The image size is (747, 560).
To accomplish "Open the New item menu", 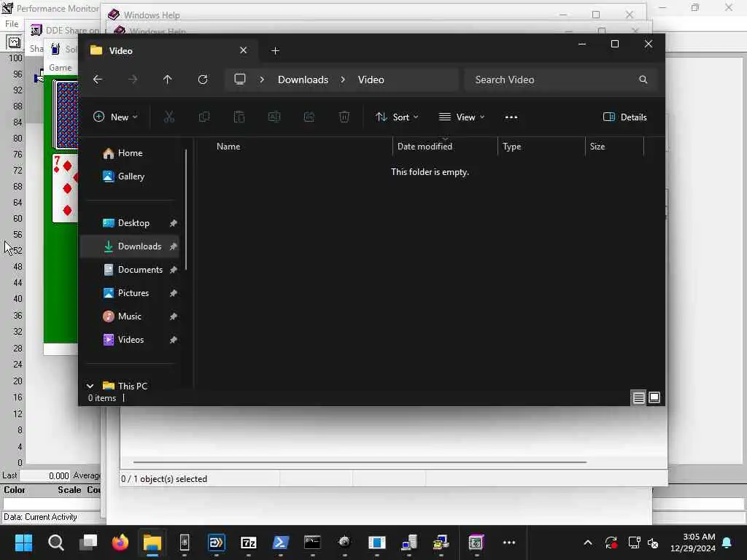I will click(x=116, y=117).
